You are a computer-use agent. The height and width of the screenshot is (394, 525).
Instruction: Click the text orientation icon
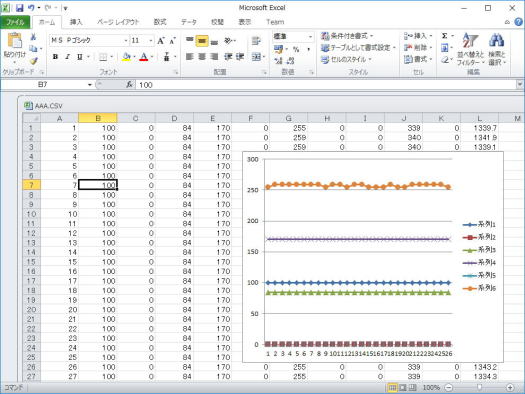[228, 41]
